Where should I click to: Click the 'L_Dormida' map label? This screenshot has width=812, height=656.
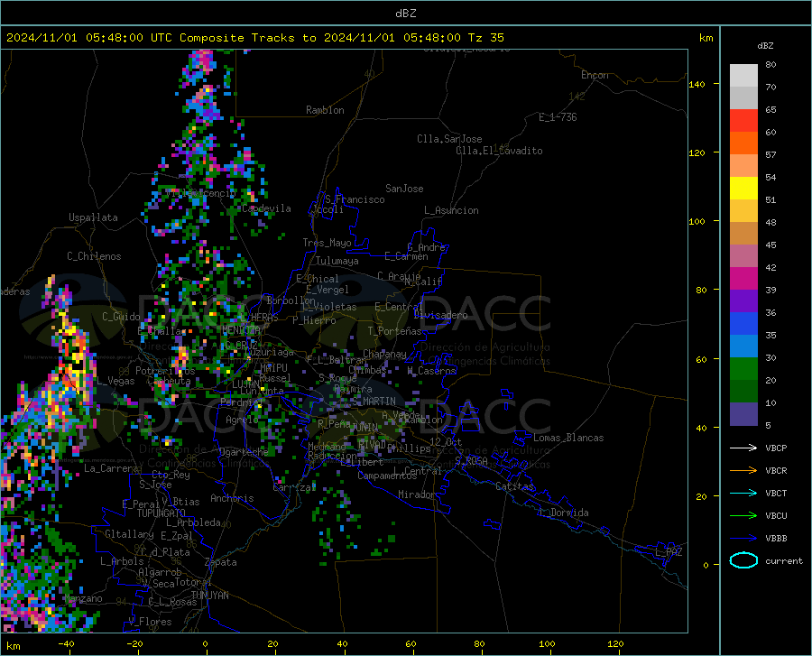click(x=564, y=513)
